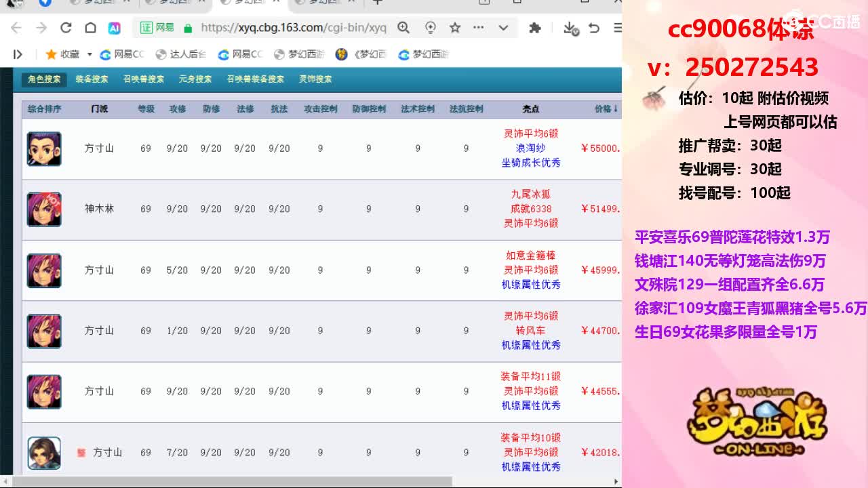Click the 攻修 column header
Image resolution: width=868 pixels, height=488 pixels.
point(177,109)
